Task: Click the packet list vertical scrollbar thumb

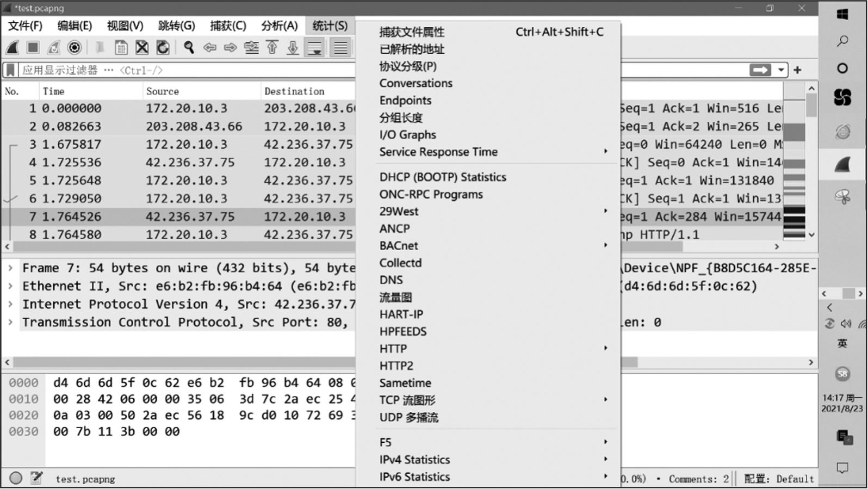Action: click(x=811, y=105)
